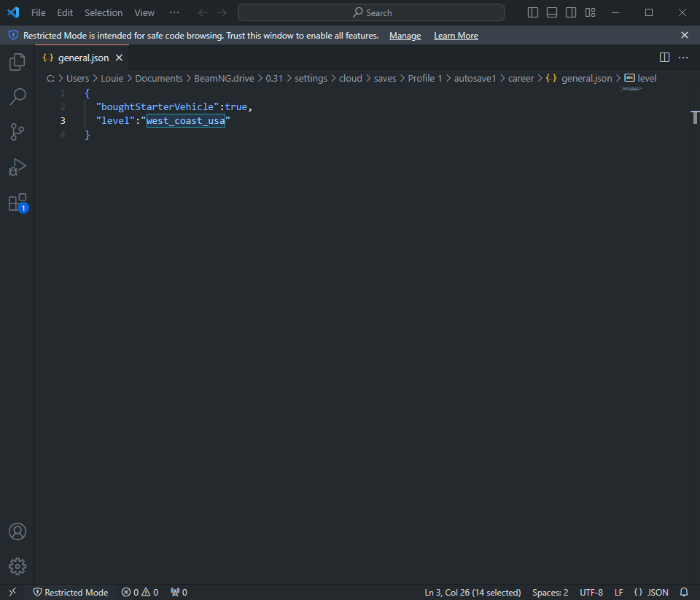Click the command center Search box
The height and width of the screenshot is (600, 700).
click(x=371, y=12)
